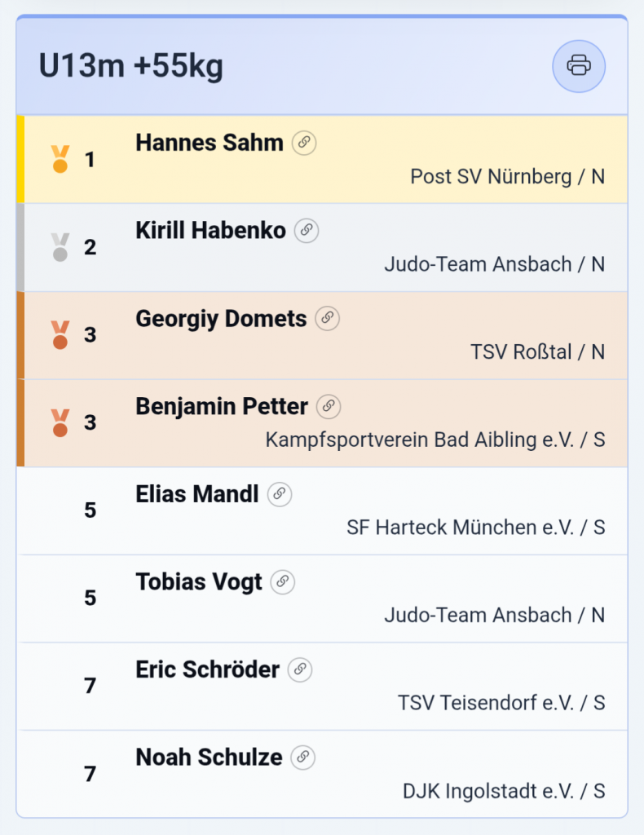
Task: Click Georgiy Domets' bronze medal icon
Action: pos(60,335)
